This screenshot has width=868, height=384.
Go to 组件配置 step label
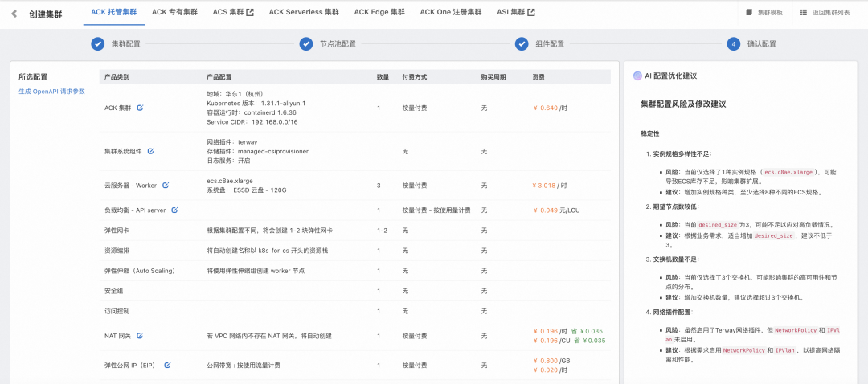(550, 43)
